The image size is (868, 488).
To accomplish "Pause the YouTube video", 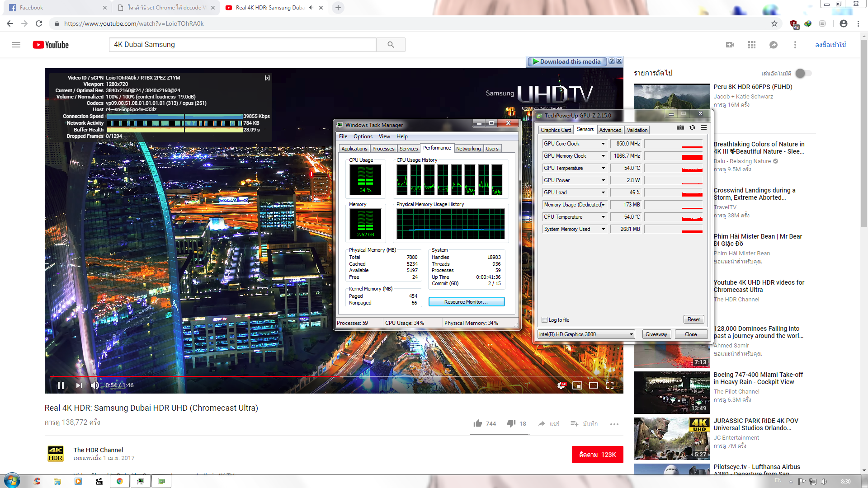I will point(61,385).
